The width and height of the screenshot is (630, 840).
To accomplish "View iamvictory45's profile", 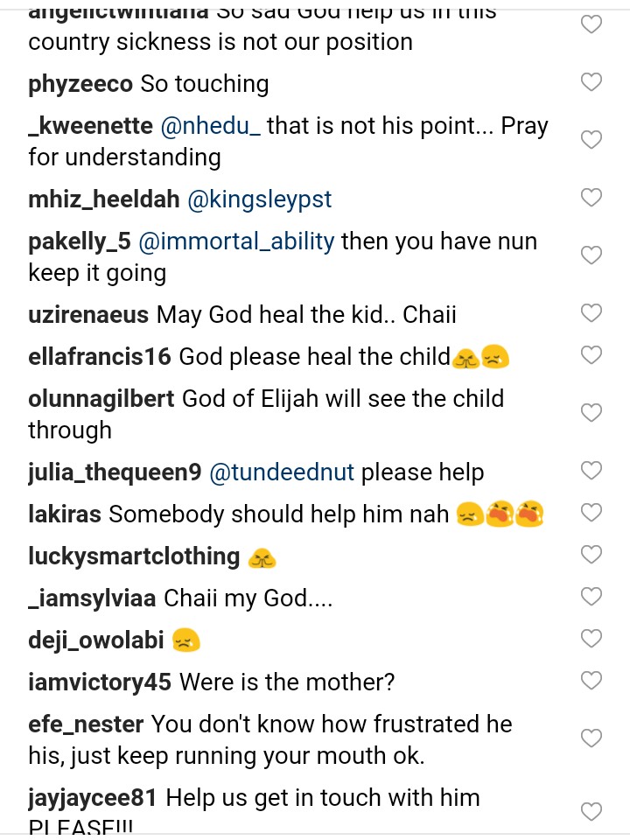I will 99,682.
